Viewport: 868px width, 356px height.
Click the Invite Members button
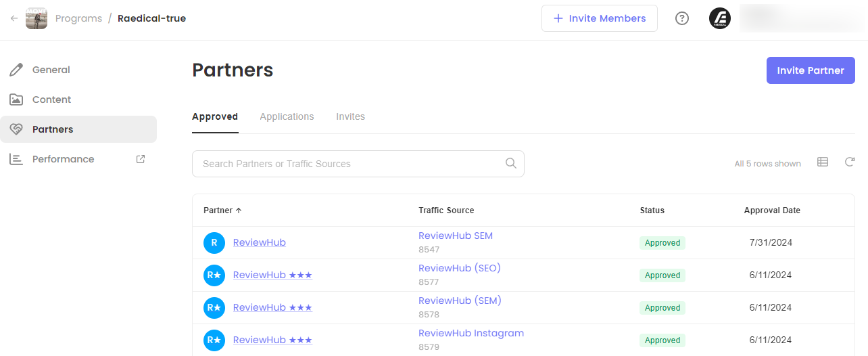[599, 18]
